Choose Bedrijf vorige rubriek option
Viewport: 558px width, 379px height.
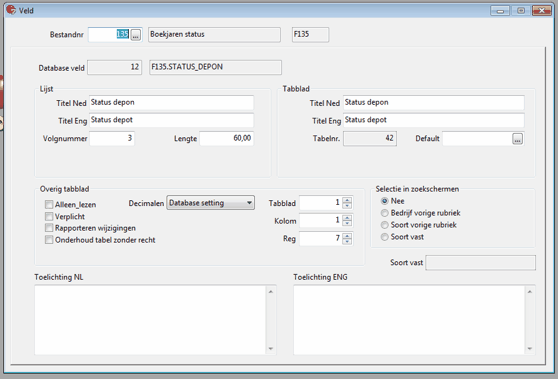tap(384, 213)
